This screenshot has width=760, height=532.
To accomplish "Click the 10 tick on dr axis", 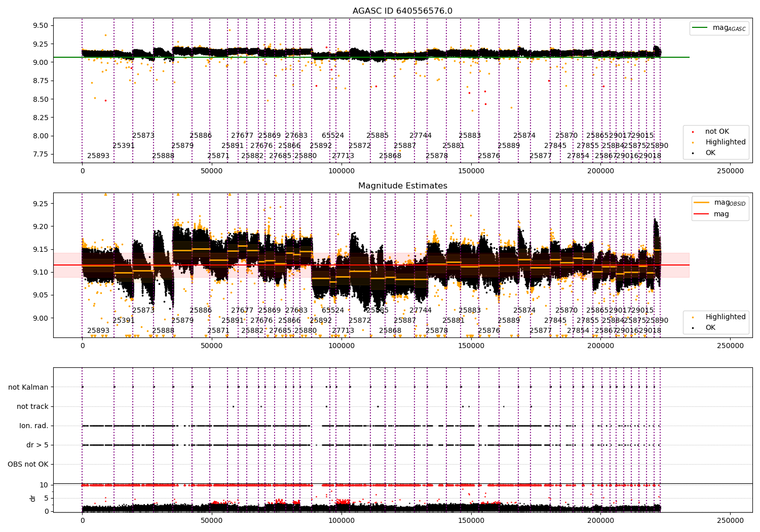I will [44, 485].
